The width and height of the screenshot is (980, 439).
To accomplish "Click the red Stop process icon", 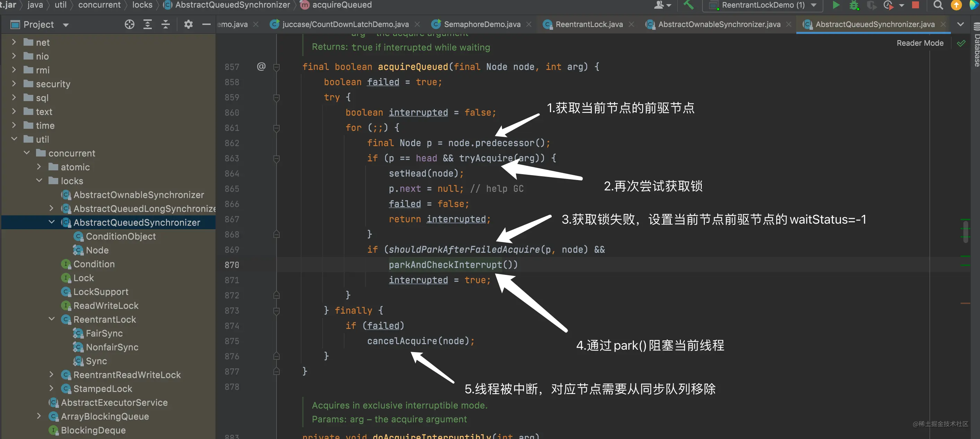I will tap(916, 5).
